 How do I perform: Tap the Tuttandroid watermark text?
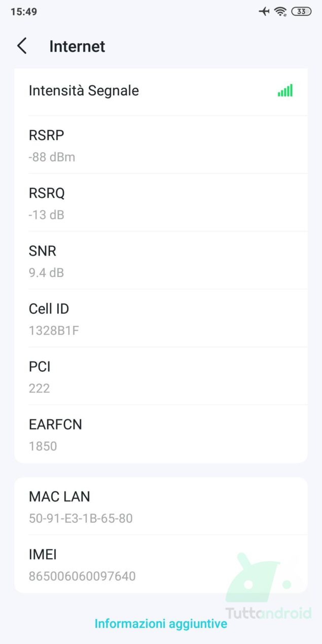(x=268, y=613)
